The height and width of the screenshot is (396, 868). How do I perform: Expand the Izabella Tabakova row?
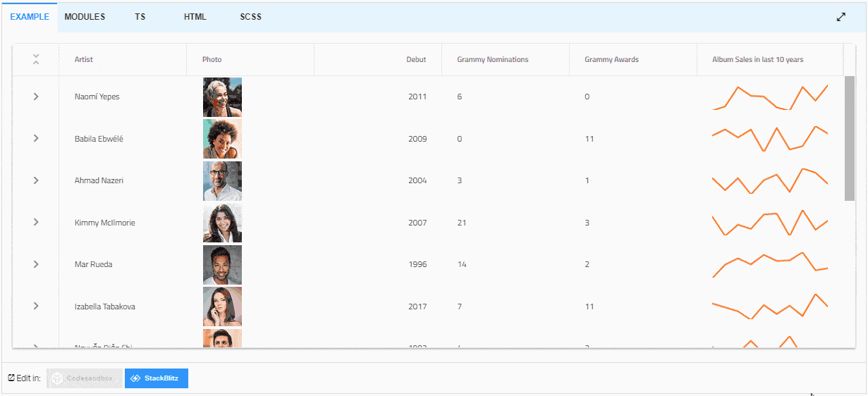36,307
